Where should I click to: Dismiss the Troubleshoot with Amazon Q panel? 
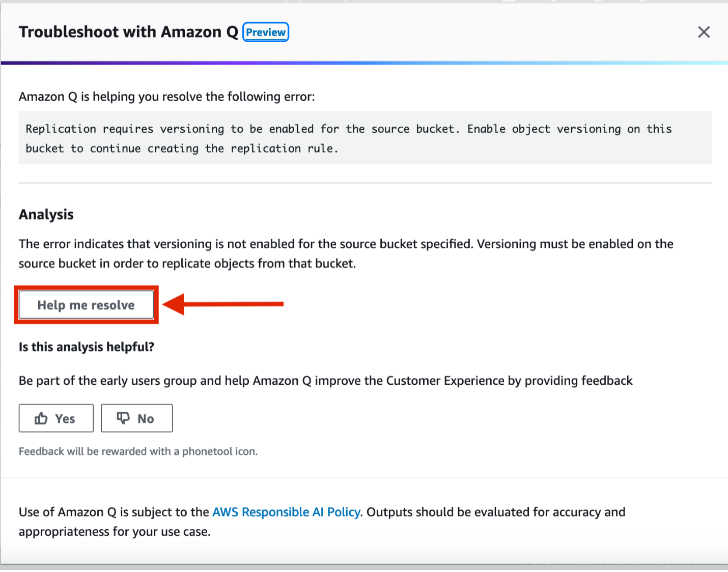(704, 32)
